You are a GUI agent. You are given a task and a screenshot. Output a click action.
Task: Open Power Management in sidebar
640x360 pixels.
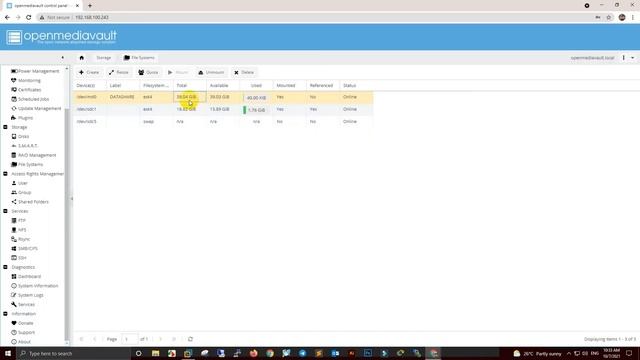tap(35, 71)
